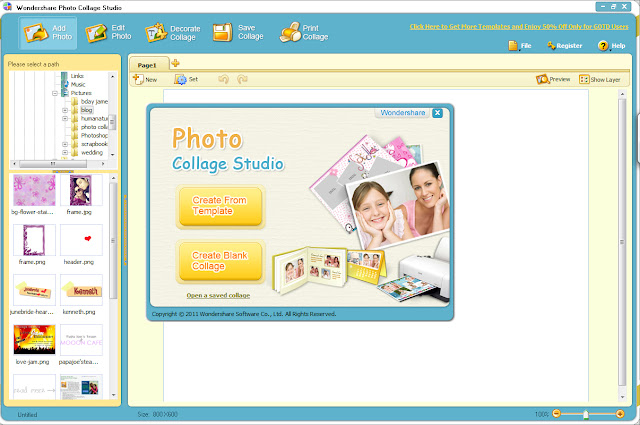Select the frame.jpg thumbnail
Viewport: 640px width, 425px height.
(81, 190)
